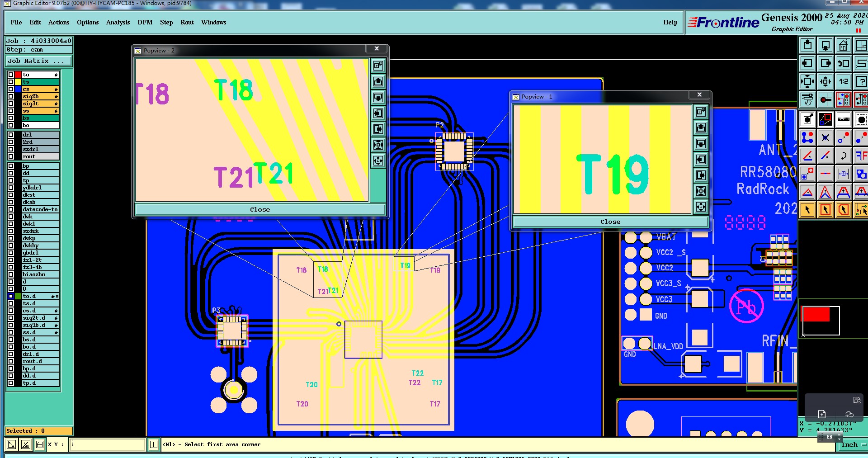This screenshot has width=868, height=458.
Task: Open the File menu
Action: (16, 22)
